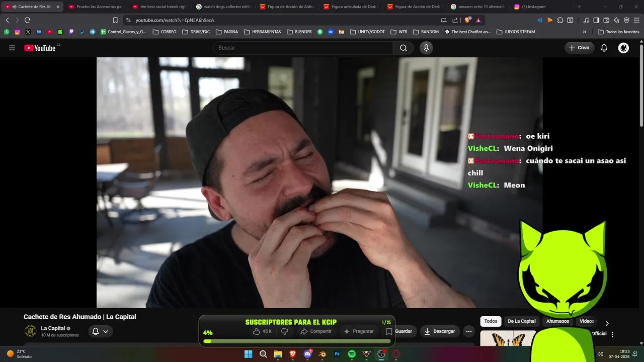Open Windows taskbar search
Image resolution: width=644 pixels, height=362 pixels.
[x=263, y=354]
